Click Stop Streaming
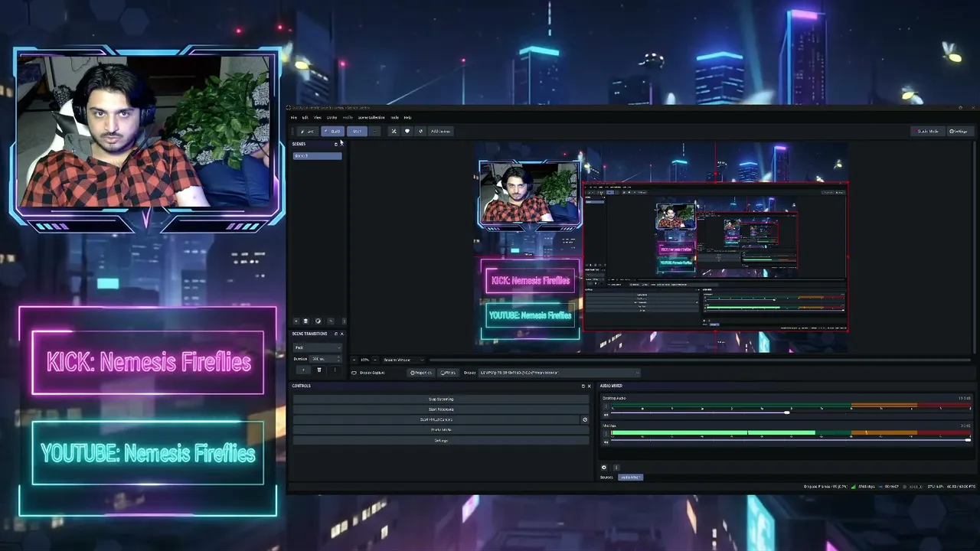 (441, 399)
